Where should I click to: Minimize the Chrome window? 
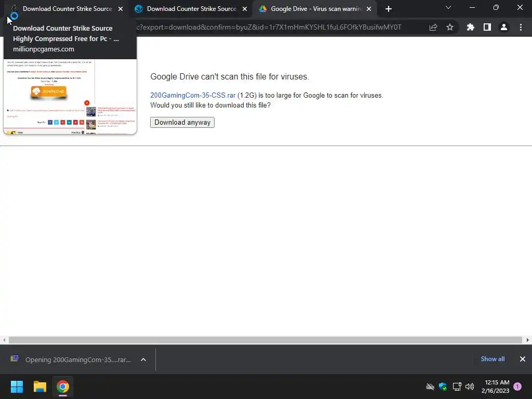472,7
